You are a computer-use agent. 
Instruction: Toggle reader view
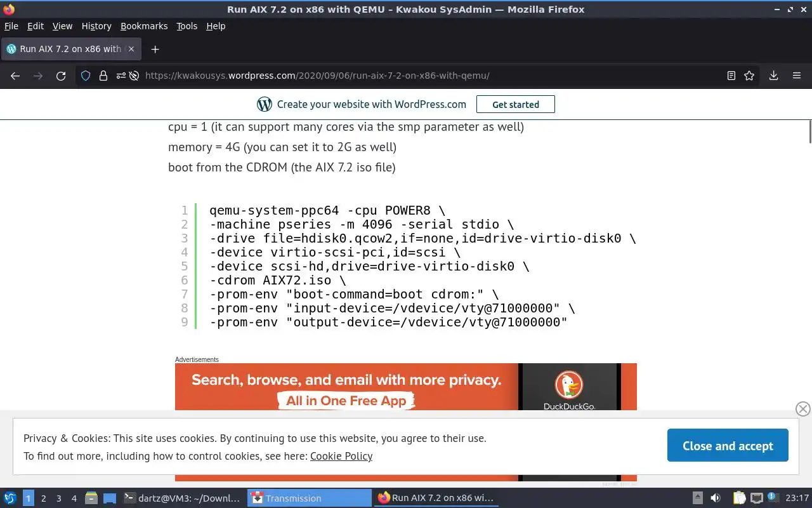tap(731, 76)
